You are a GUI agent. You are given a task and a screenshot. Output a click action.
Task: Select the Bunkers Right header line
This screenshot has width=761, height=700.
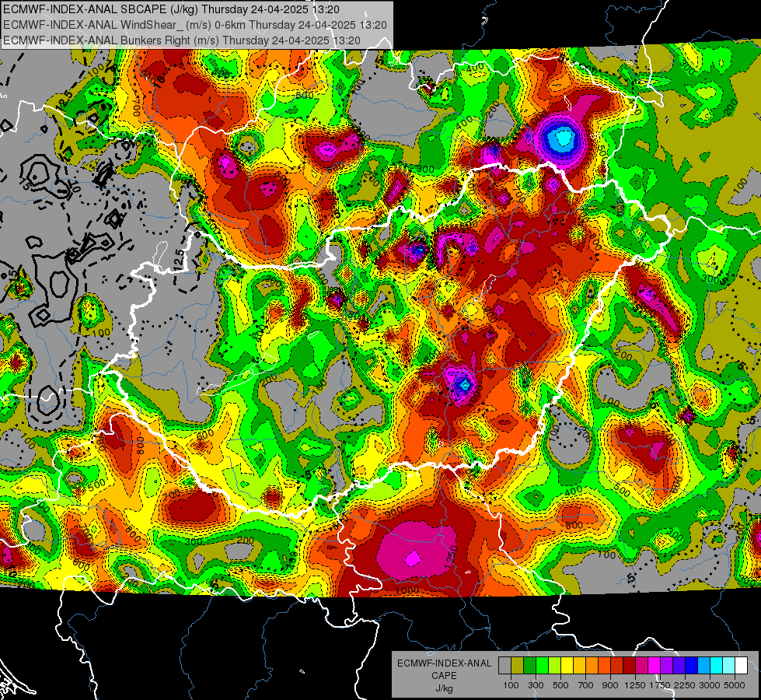tap(182, 40)
